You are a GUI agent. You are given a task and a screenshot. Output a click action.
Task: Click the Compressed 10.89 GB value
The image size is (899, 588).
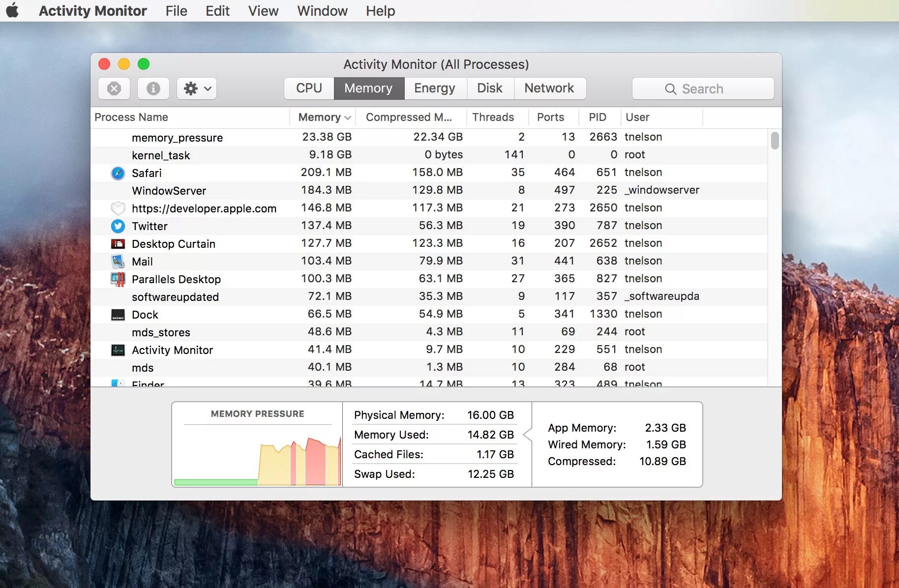[x=662, y=462]
